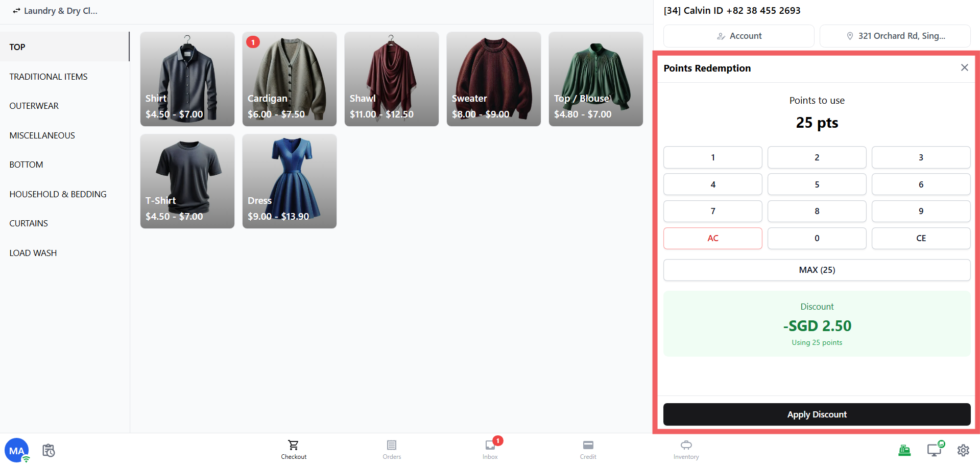Tap keypad digit 9

(x=921, y=211)
